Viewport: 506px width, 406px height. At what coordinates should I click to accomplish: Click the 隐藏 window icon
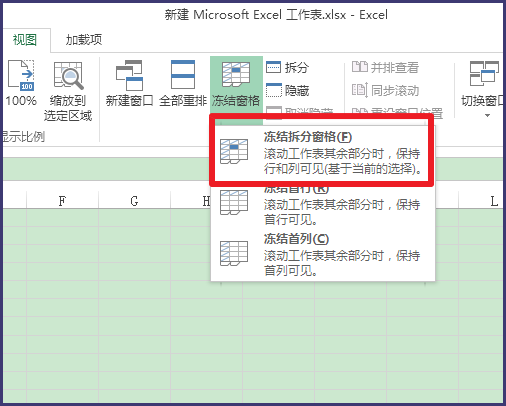(274, 90)
